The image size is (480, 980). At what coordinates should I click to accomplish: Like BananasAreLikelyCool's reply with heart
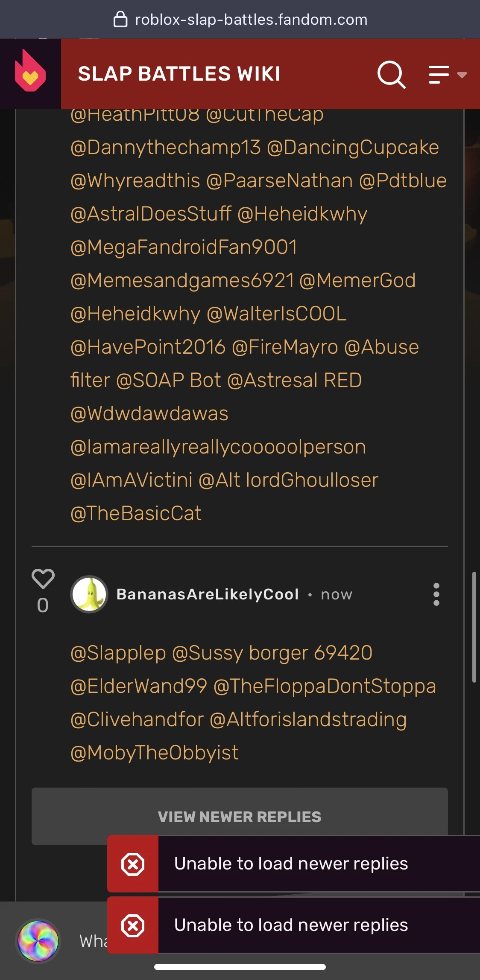tap(43, 579)
